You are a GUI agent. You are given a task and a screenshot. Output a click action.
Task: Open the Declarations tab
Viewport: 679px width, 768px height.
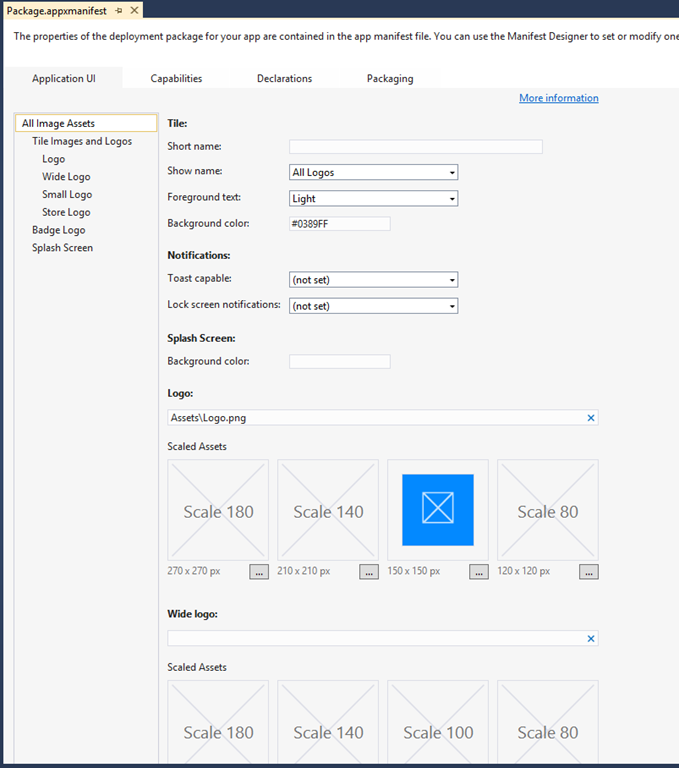point(284,79)
